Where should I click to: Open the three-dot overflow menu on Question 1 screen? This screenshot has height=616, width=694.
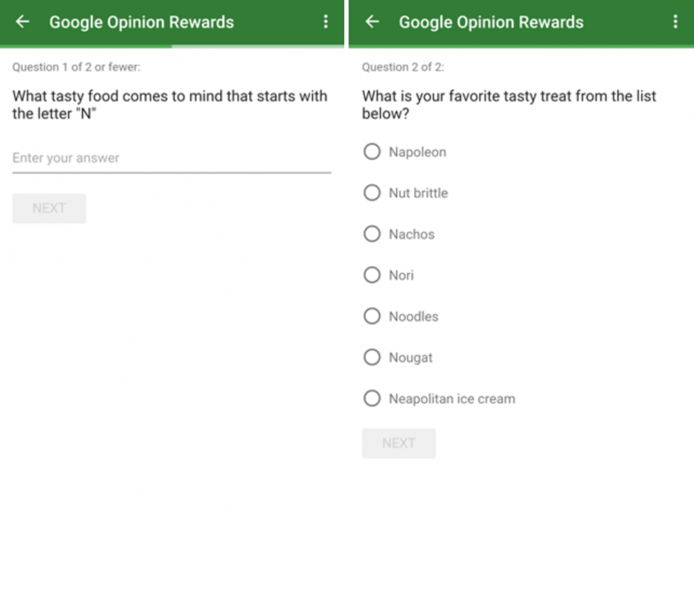click(325, 22)
